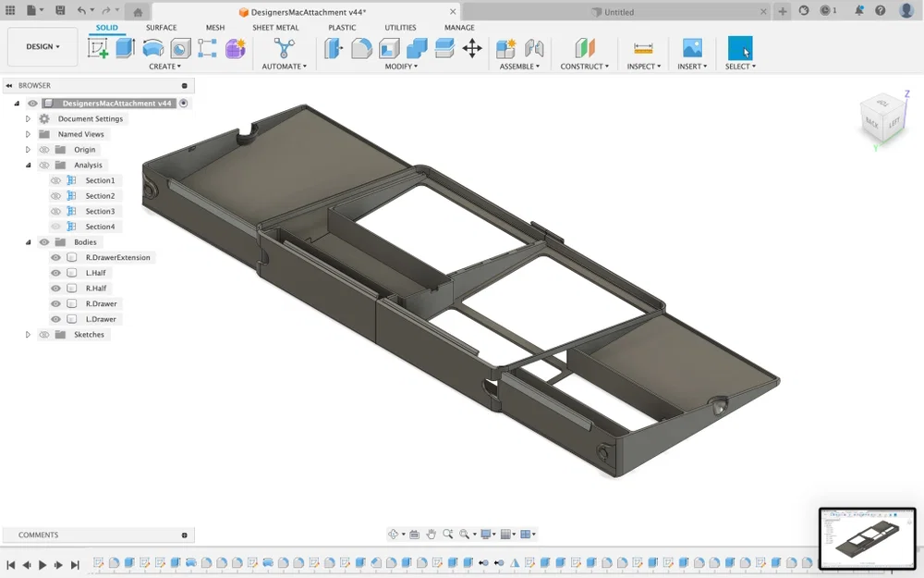Go to Home tab icon

click(138, 12)
